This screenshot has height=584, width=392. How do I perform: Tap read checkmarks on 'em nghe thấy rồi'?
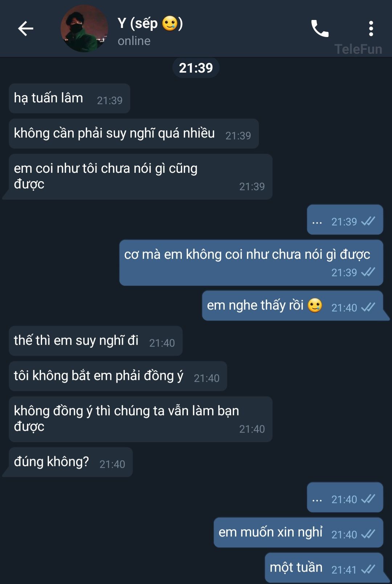(368, 307)
